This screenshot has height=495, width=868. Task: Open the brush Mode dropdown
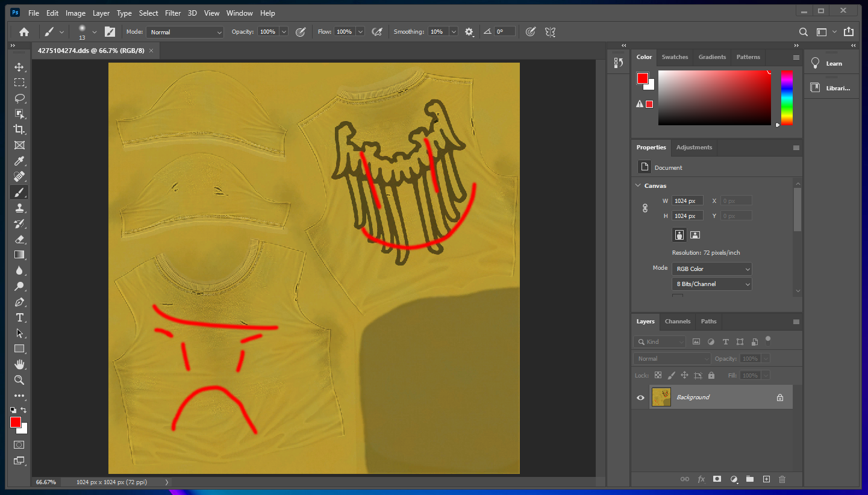coord(185,32)
